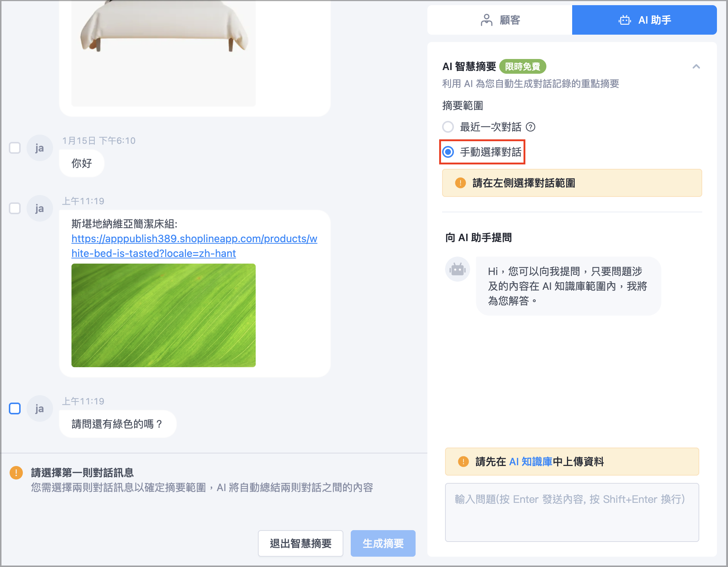This screenshot has width=728, height=567.
Task: Click the ja avatar beside the 斯堪地納維亞簡潔床組 message
Action: coord(40,208)
